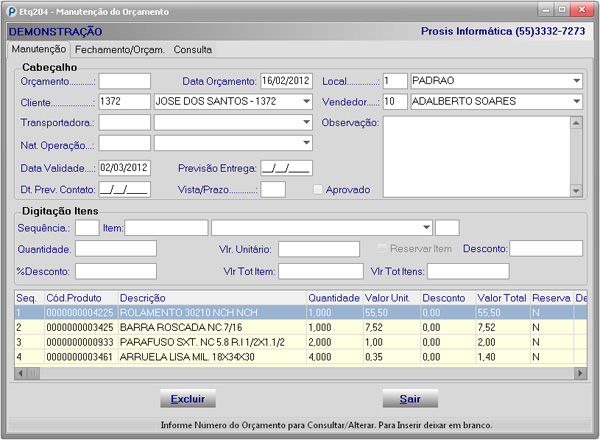The image size is (600, 440).
Task: Click the Vendedor code field
Action: [395, 102]
